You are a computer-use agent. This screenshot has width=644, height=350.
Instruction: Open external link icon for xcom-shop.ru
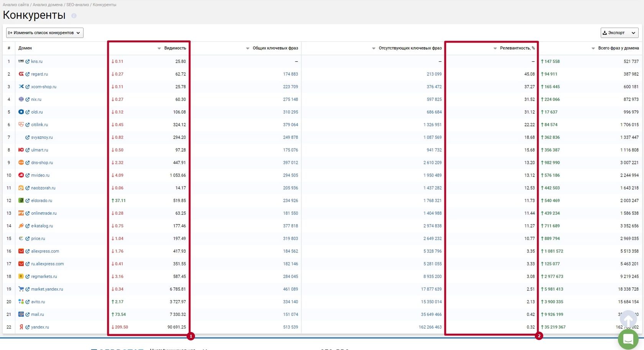pos(28,87)
